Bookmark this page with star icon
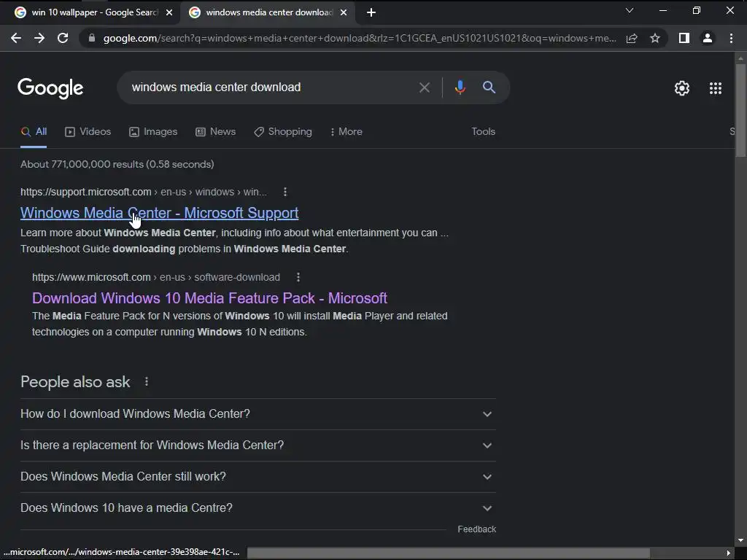Image resolution: width=747 pixels, height=560 pixels. 655,38
